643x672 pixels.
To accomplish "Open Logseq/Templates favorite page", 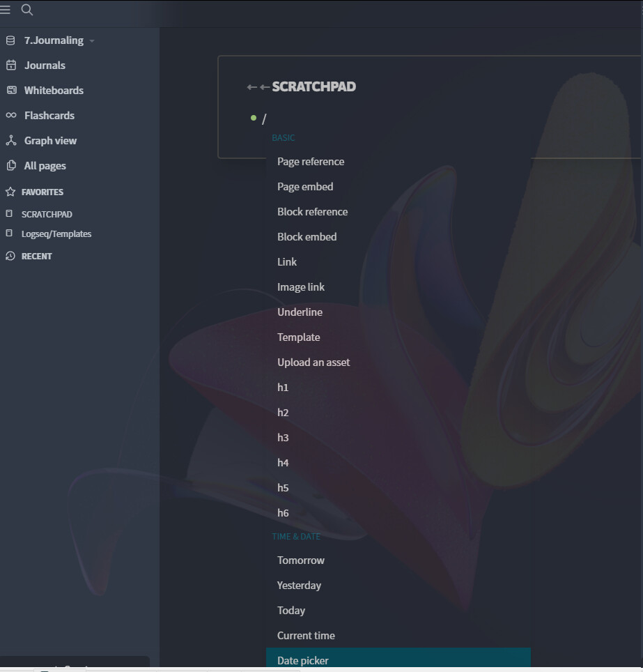I will coord(56,234).
